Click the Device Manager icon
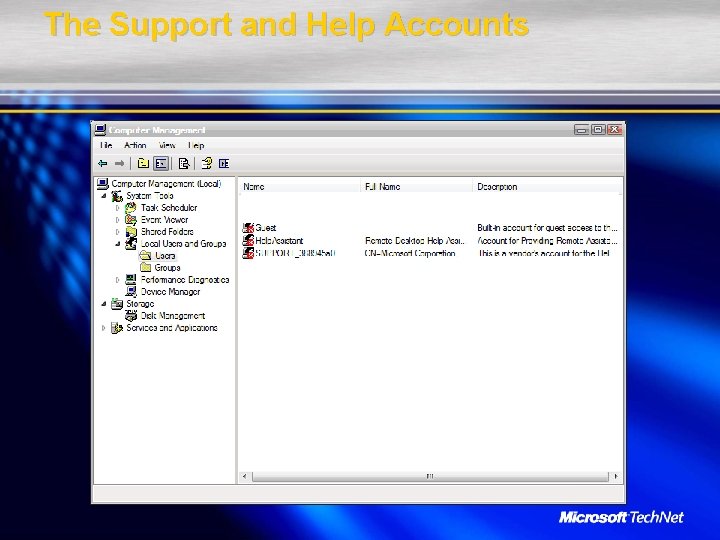The height and width of the screenshot is (540, 720). click(131, 292)
